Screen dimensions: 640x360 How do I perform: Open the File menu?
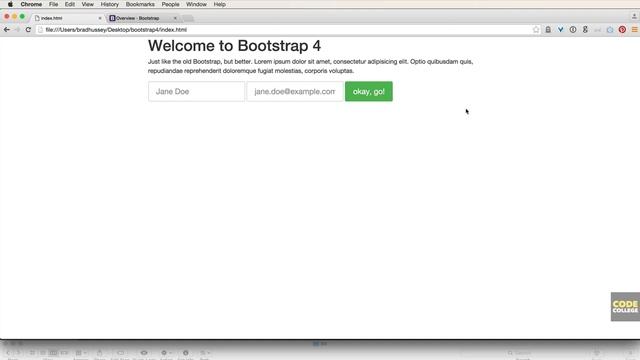pyautogui.click(x=53, y=4)
